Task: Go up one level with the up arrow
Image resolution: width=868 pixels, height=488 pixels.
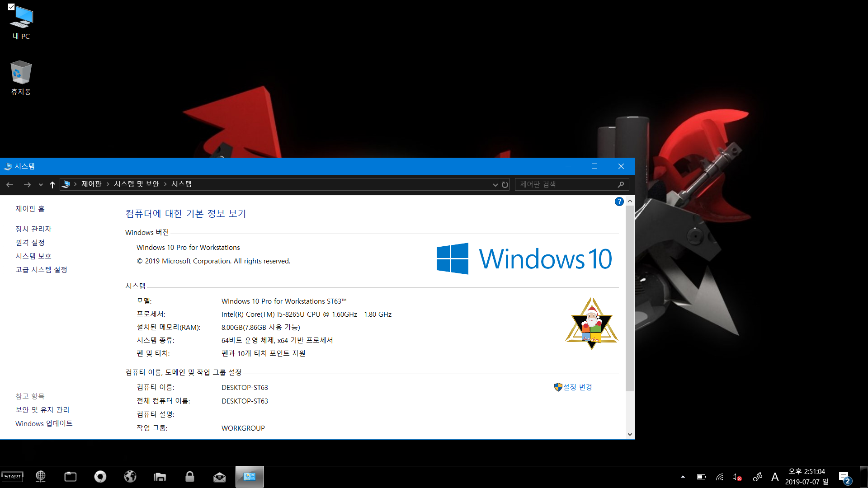Action: pyautogui.click(x=52, y=184)
